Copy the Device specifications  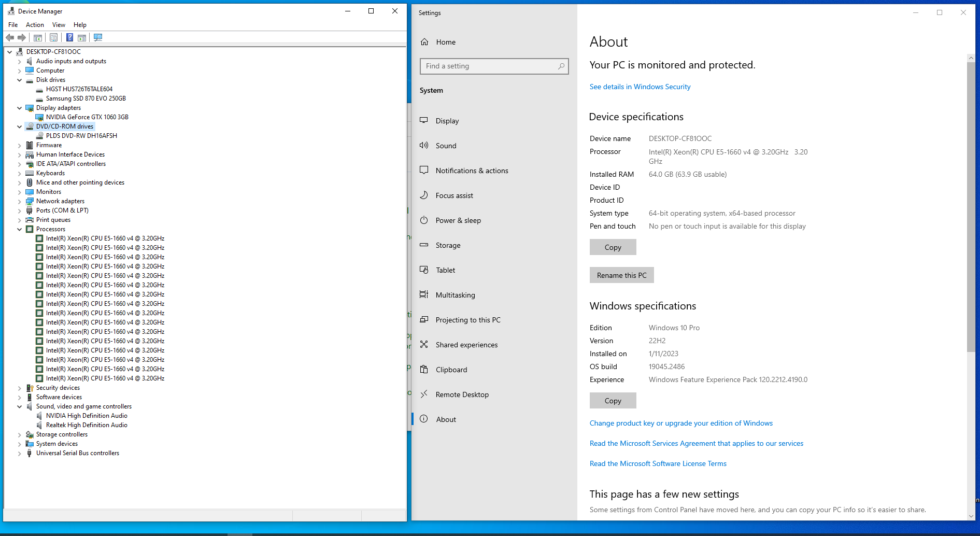tap(613, 247)
